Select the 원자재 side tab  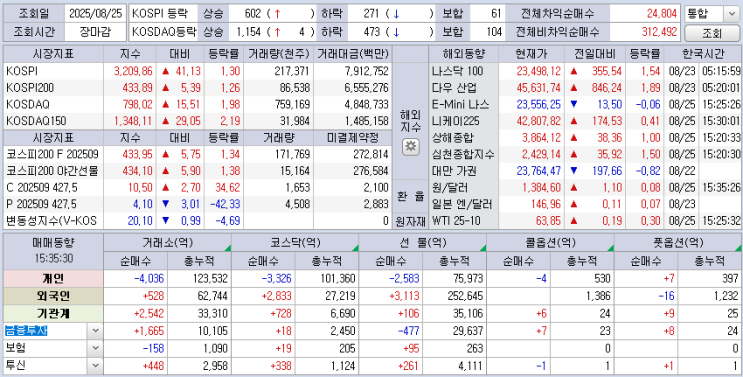coord(410,221)
